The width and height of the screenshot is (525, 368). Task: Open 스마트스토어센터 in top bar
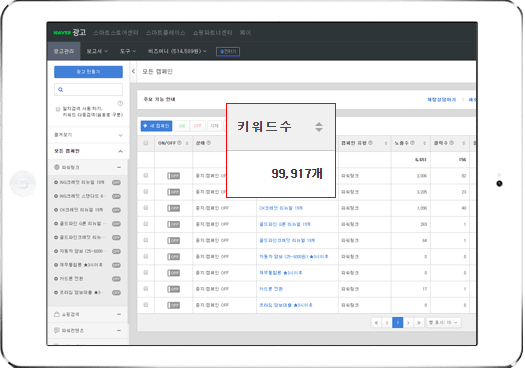[x=116, y=32]
